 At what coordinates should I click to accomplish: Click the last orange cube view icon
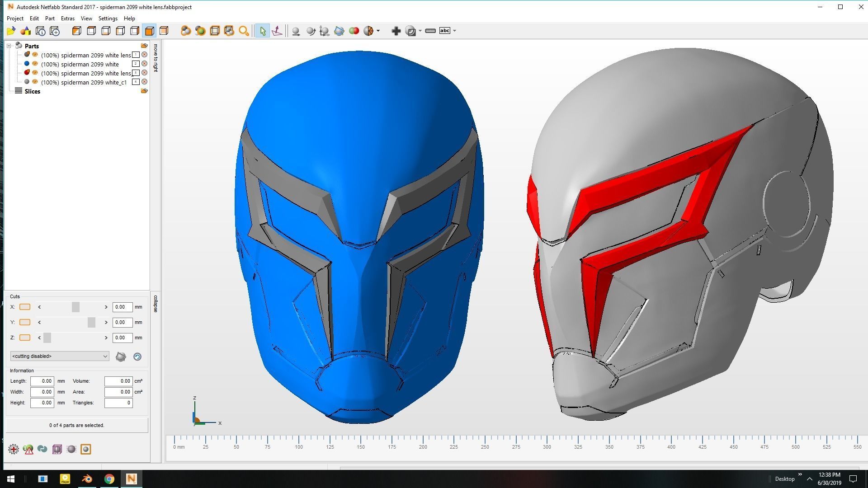coord(164,31)
